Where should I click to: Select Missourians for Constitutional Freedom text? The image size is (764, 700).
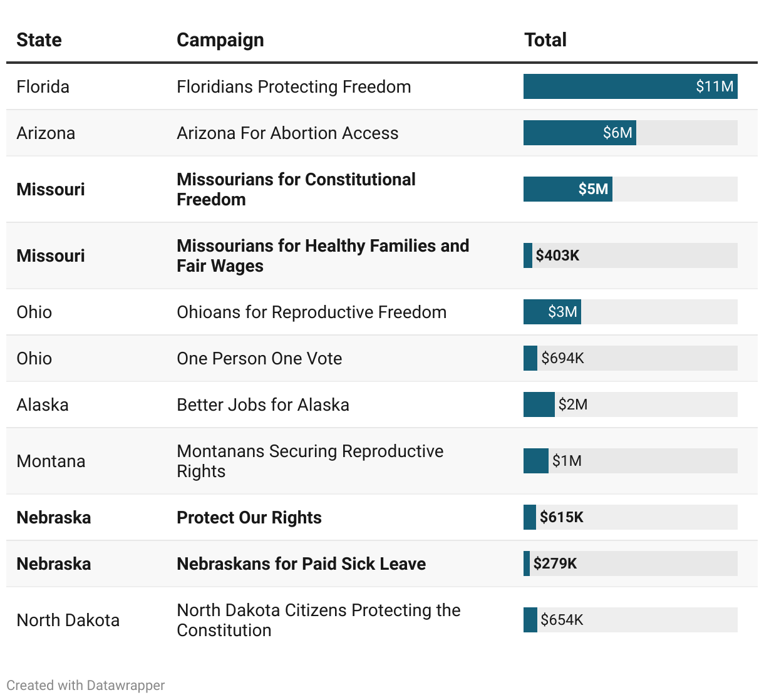point(296,189)
